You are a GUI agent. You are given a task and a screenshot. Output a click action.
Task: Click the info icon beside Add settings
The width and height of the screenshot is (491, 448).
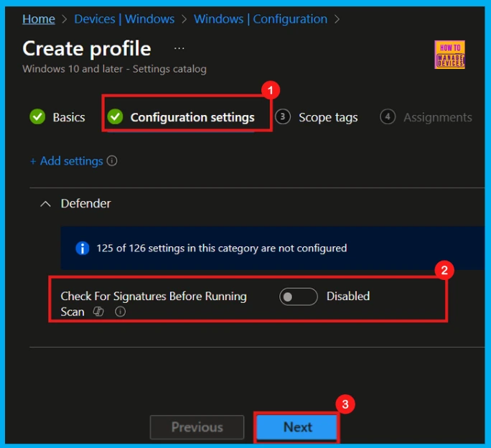tap(112, 161)
